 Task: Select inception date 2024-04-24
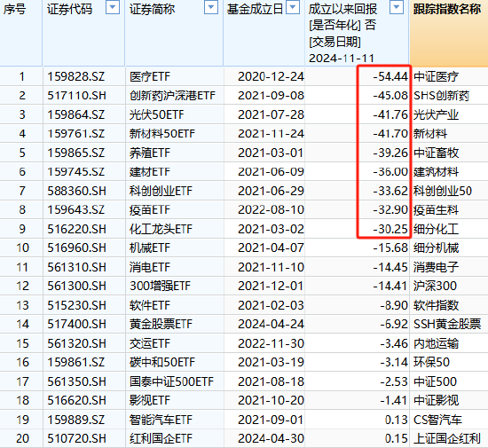pyautogui.click(x=271, y=324)
